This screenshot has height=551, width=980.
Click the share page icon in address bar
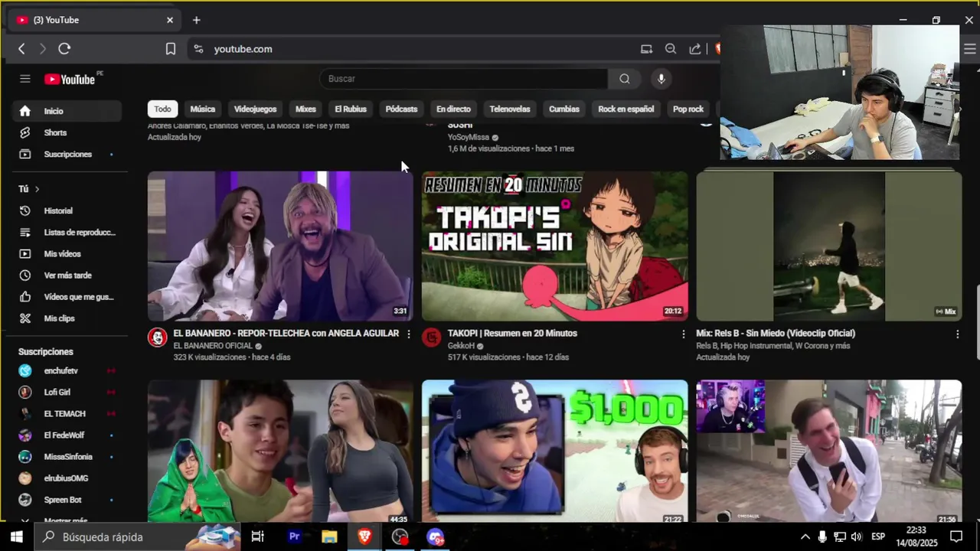695,49
